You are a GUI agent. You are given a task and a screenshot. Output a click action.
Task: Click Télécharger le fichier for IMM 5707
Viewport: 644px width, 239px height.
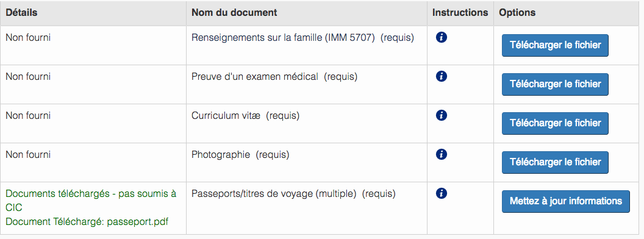point(555,45)
